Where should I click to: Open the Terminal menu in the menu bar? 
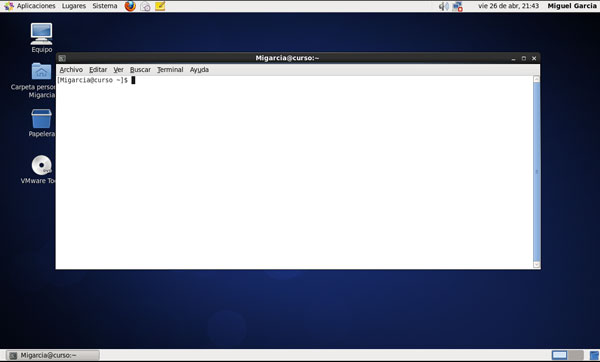pyautogui.click(x=170, y=70)
